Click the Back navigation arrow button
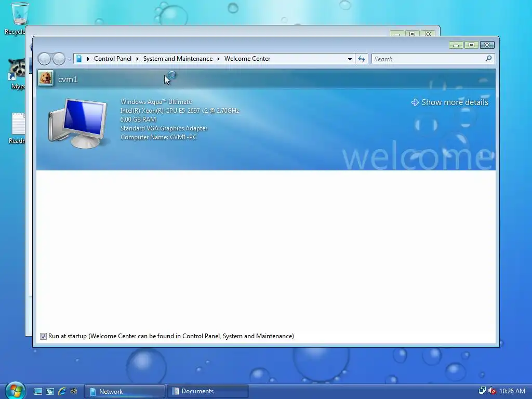 click(44, 59)
